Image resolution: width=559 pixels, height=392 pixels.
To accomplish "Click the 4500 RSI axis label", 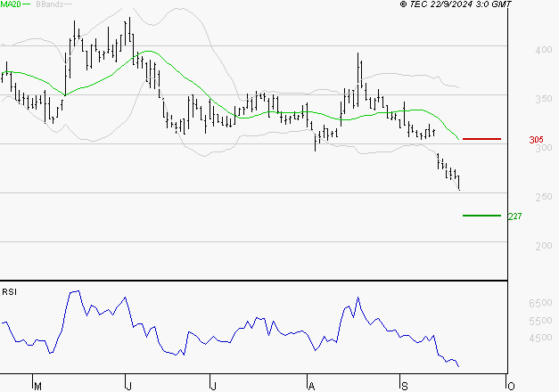I will pyautogui.click(x=540, y=338).
